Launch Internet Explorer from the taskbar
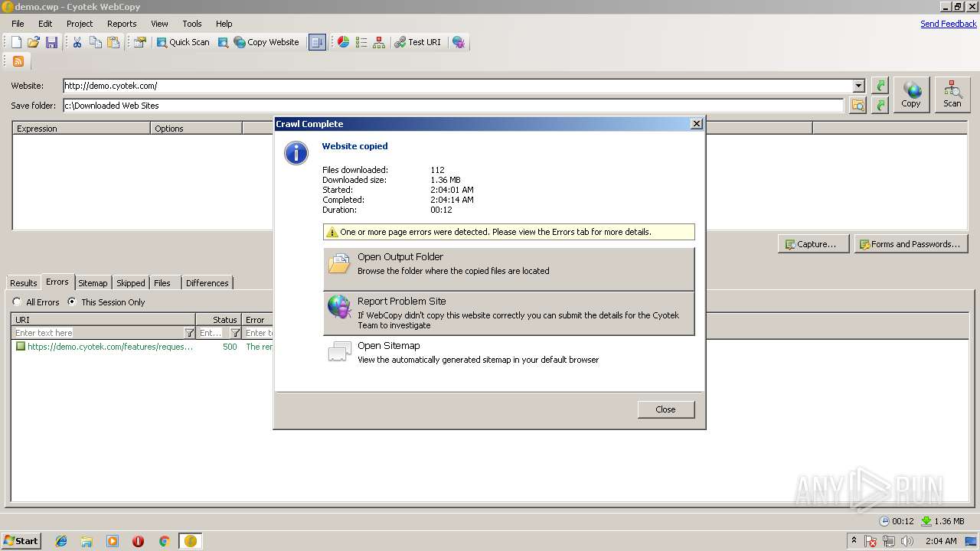980x551 pixels. pyautogui.click(x=61, y=541)
